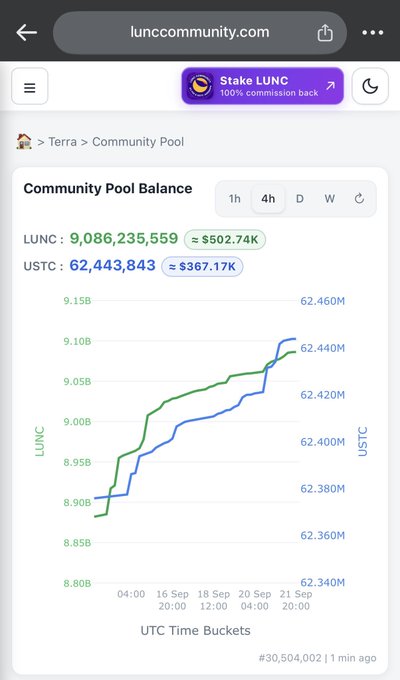Click the block number #30,504,002

[290, 658]
